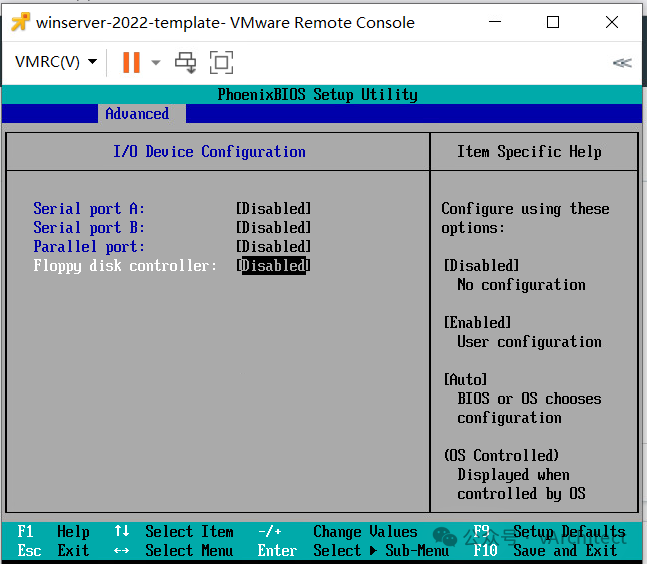Open the VMRC(V) menu
Screen dimensions: 647x564
pos(56,62)
